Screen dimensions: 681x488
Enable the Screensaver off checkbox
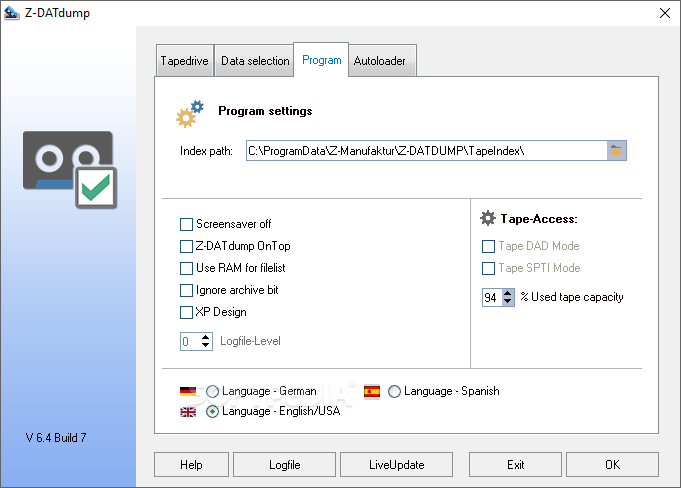click(186, 224)
